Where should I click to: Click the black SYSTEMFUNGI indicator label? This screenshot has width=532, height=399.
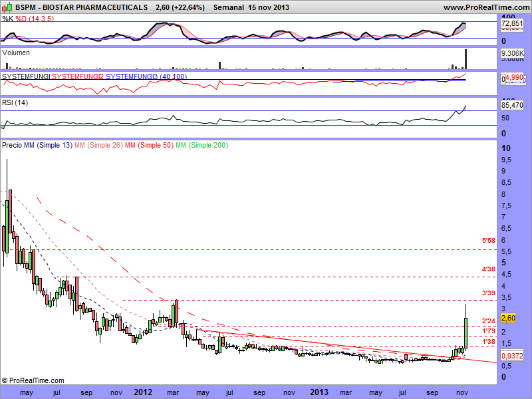point(26,76)
